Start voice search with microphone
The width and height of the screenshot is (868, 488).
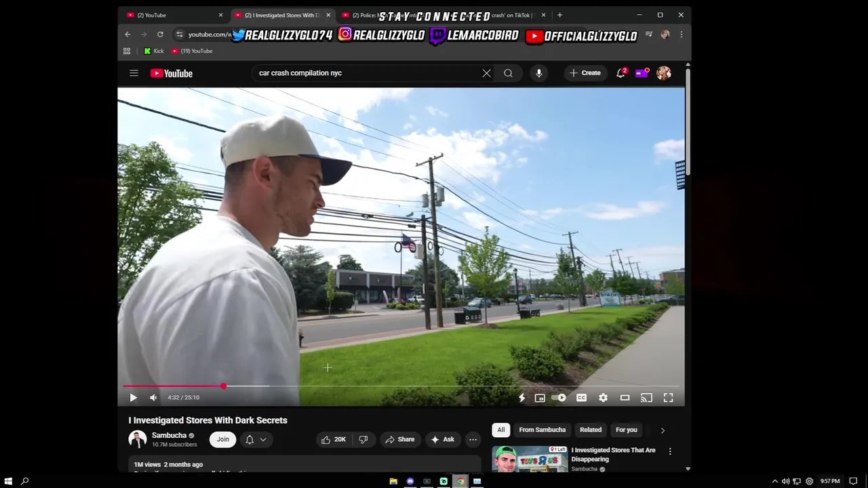[539, 73]
